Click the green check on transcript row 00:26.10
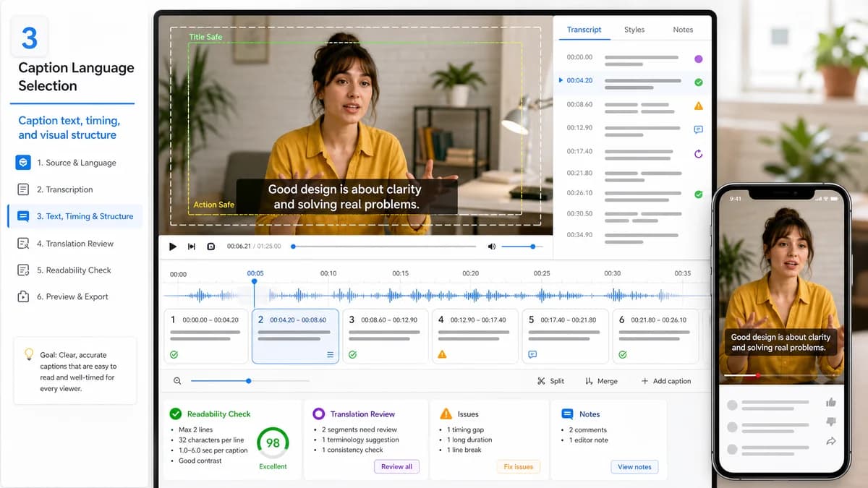 point(698,194)
